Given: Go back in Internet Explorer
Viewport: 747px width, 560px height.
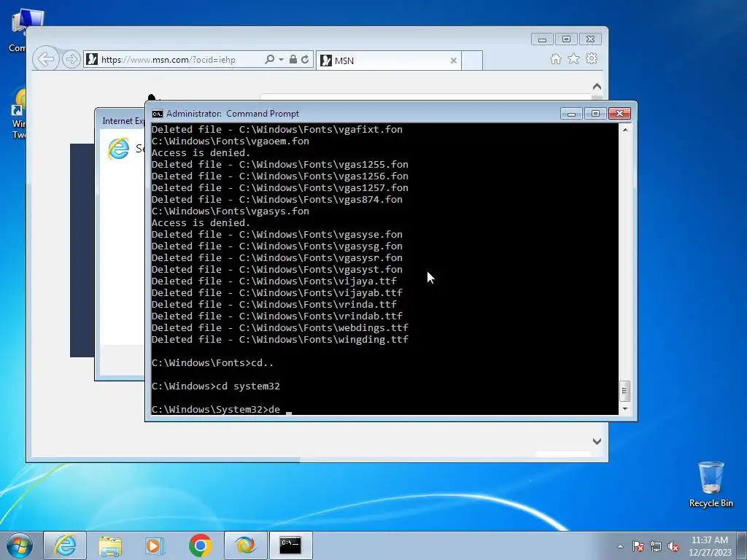Looking at the screenshot, I should [x=46, y=59].
